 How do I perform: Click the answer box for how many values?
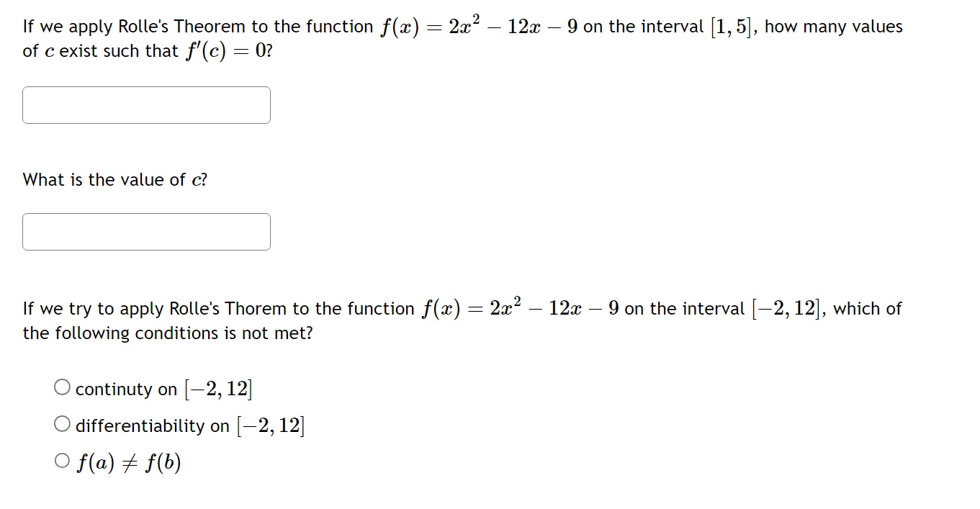point(146,104)
